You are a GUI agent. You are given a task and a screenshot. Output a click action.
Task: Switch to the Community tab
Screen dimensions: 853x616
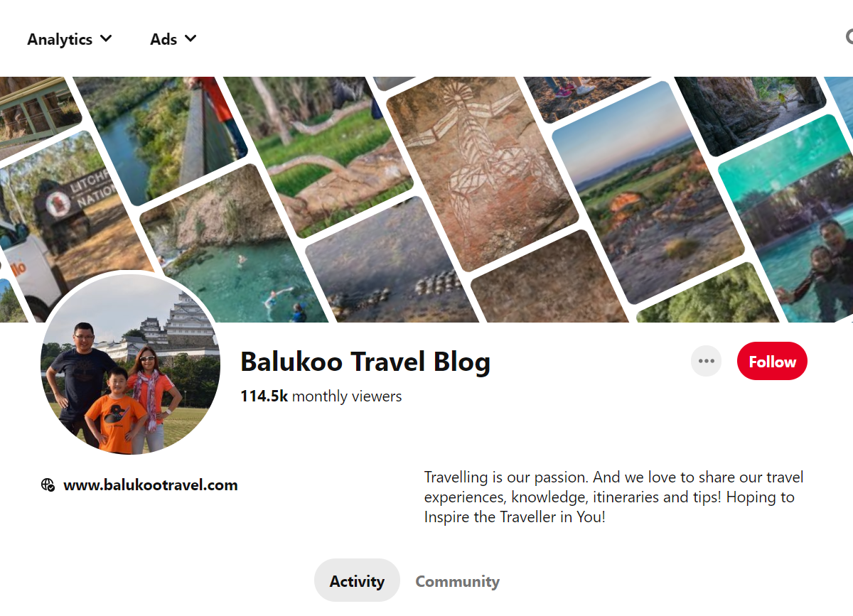pyautogui.click(x=457, y=581)
